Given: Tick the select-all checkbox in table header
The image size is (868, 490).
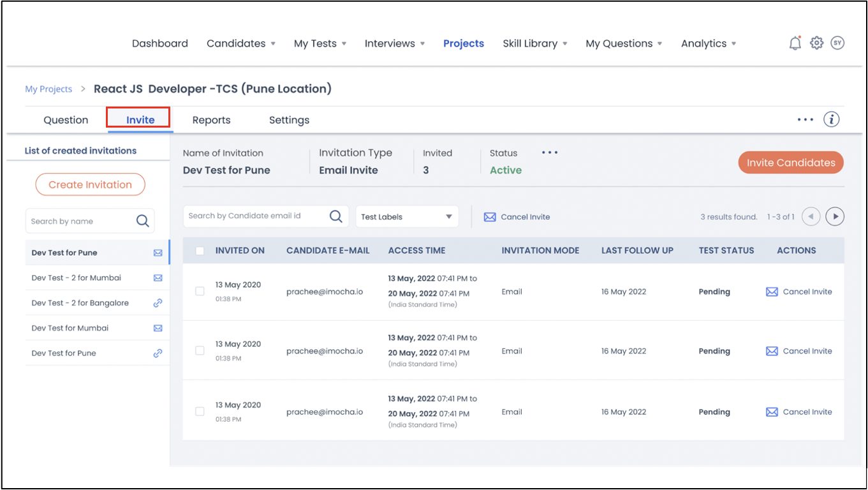Looking at the screenshot, I should (x=200, y=251).
